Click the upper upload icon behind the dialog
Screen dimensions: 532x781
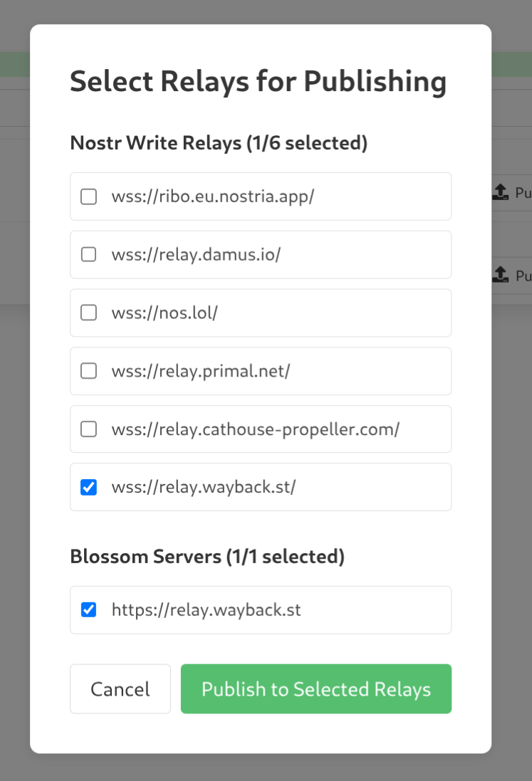[x=501, y=192]
